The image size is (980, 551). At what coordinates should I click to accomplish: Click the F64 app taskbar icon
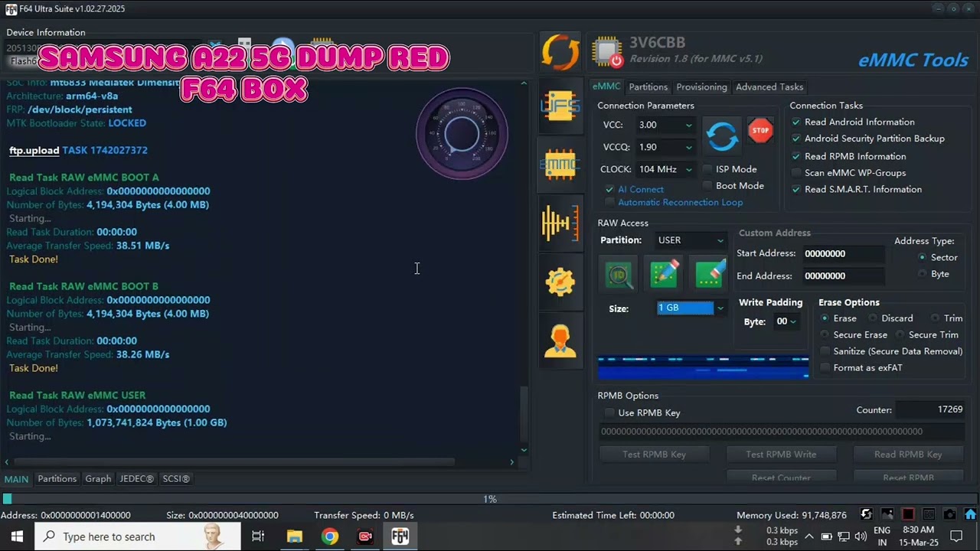[x=400, y=536]
